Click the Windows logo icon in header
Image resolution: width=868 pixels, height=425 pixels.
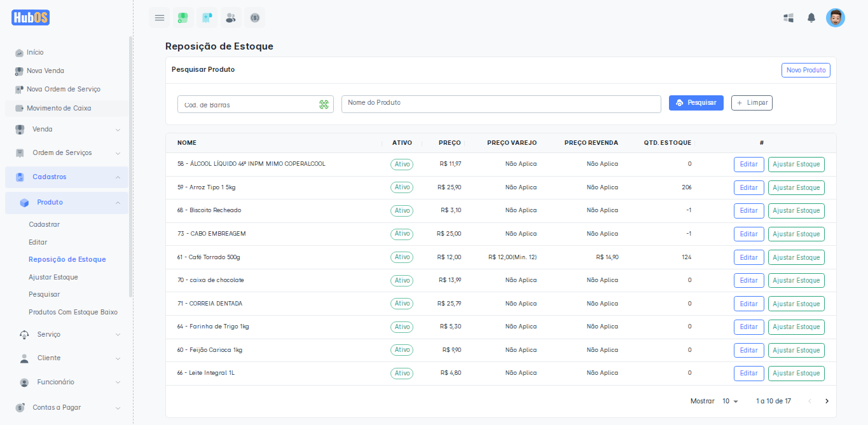[789, 18]
